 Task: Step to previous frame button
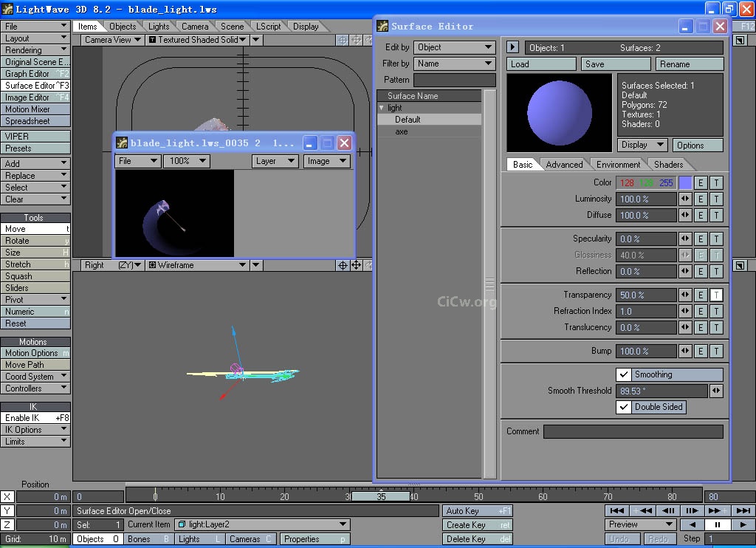(x=667, y=510)
